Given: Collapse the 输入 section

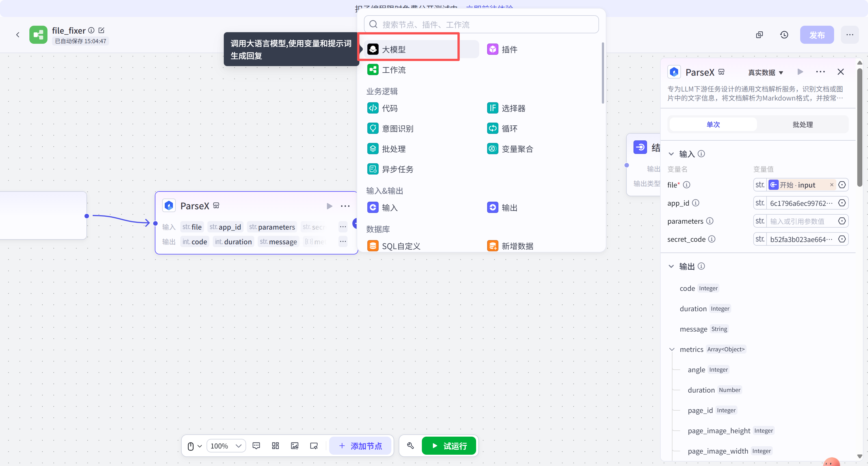Looking at the screenshot, I should tap(671, 154).
